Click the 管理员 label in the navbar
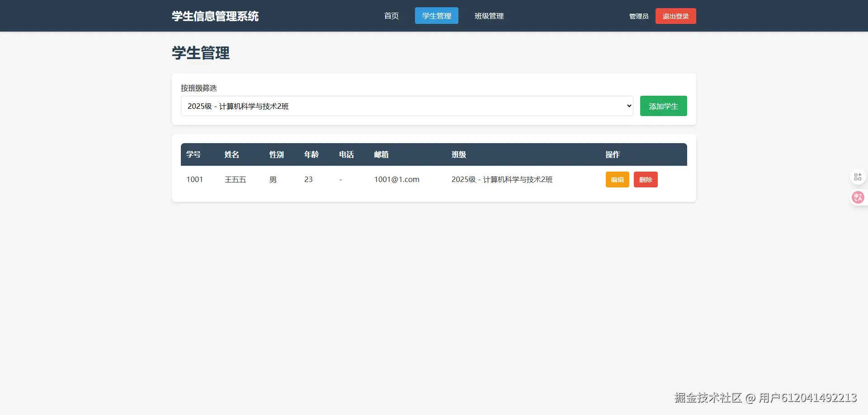This screenshot has width=868, height=415. click(x=638, y=16)
